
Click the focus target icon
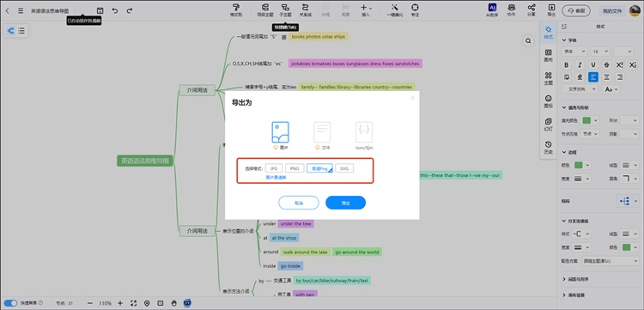416,9
